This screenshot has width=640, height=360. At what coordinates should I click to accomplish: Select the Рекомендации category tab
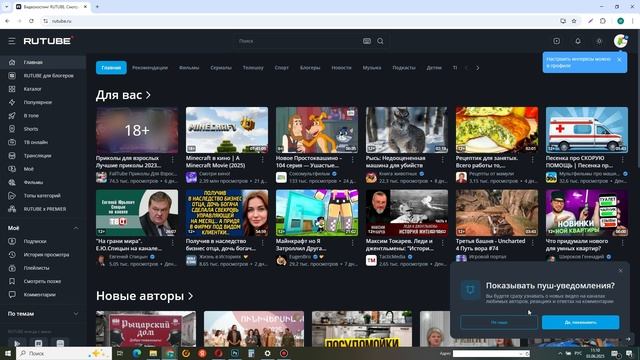(150, 68)
